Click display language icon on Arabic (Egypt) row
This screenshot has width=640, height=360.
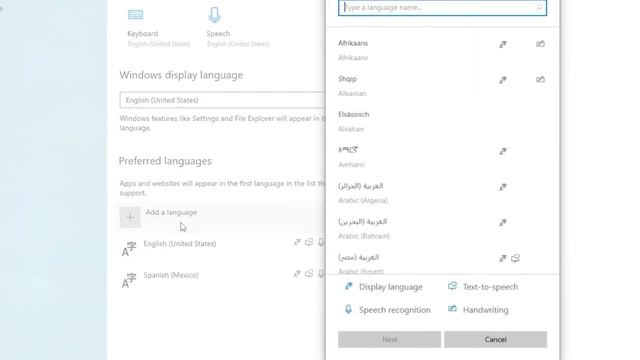tap(503, 258)
